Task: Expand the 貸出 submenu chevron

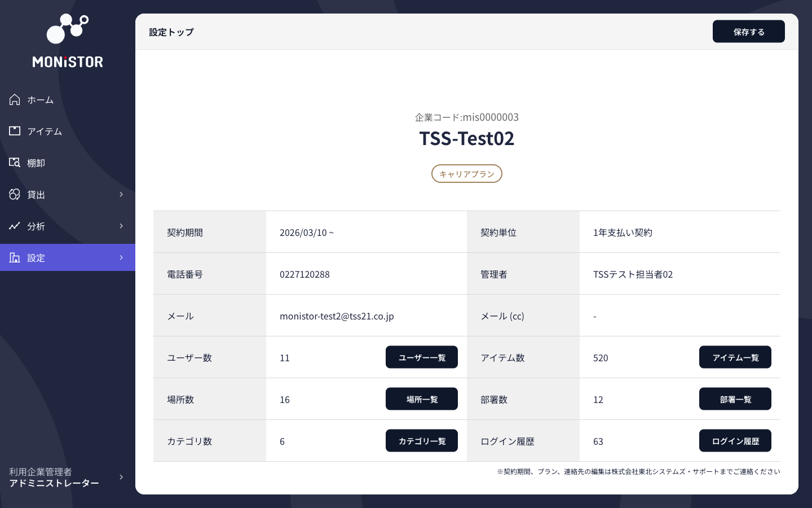Action: coord(121,194)
